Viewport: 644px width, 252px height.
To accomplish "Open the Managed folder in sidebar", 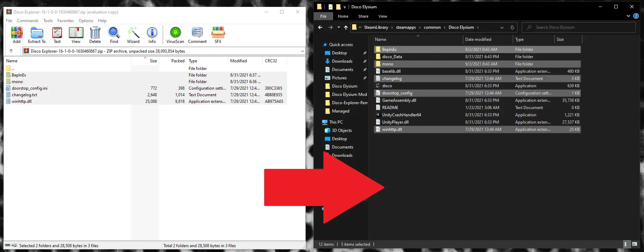I will [x=341, y=111].
